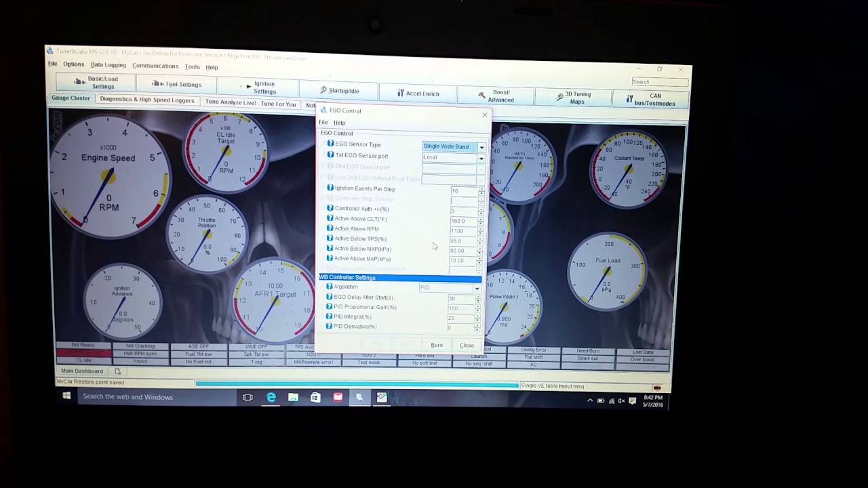Click the red connection icon in status bar
The height and width of the screenshot is (488, 868).
656,388
